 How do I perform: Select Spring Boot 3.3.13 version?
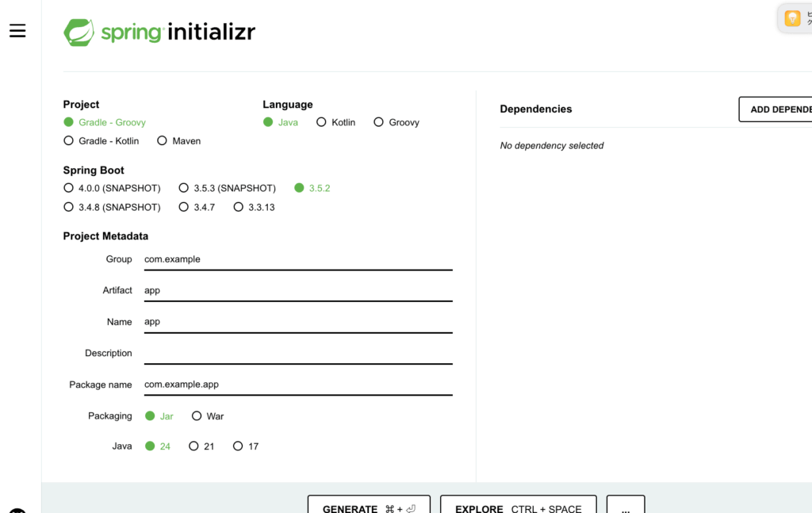click(254, 207)
